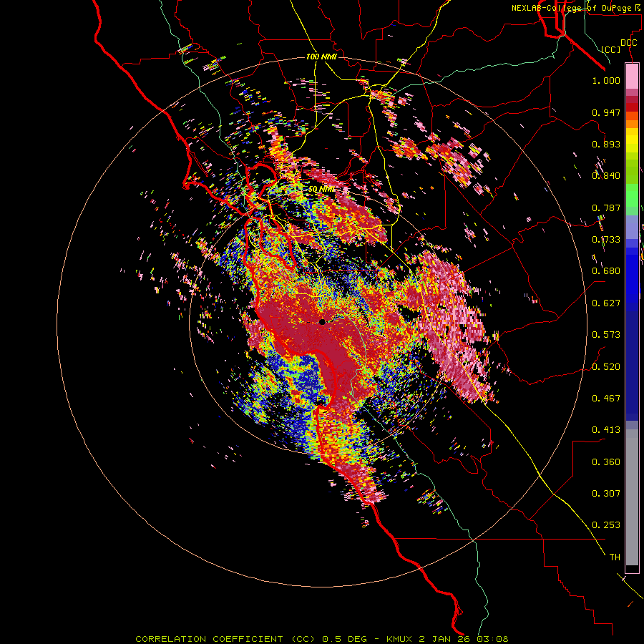Pick the gray color bar segment beside 0.307
Image resolution: width=644 pixels, height=644 pixels.
[632, 497]
